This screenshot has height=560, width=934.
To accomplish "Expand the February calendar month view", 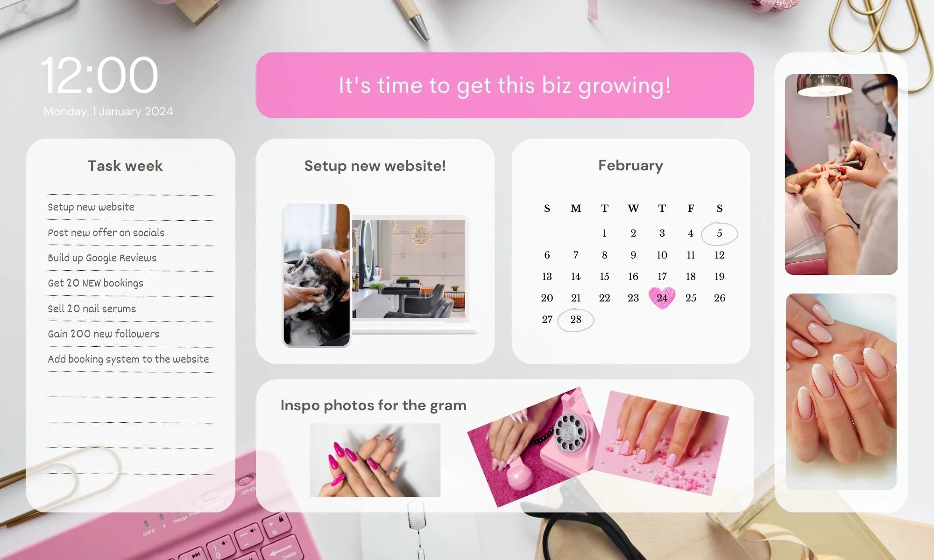I will pyautogui.click(x=630, y=165).
